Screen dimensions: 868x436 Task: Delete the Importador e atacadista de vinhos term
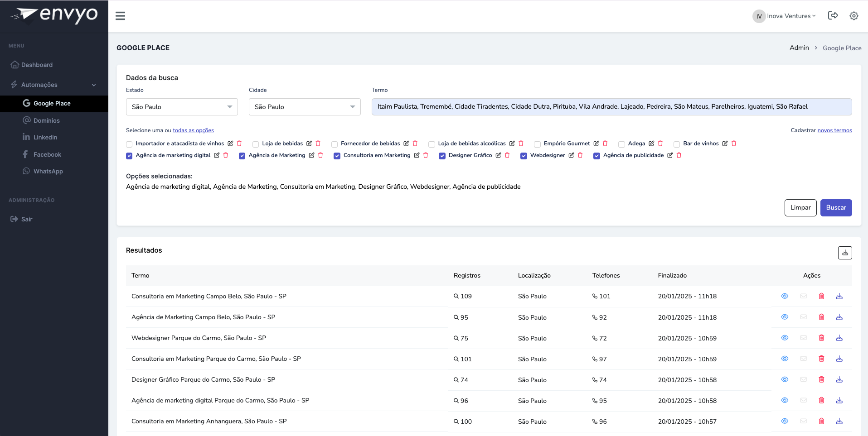click(x=239, y=144)
